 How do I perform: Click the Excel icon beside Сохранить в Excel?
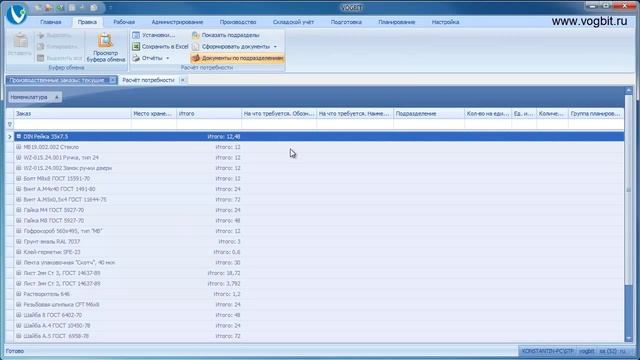136,47
